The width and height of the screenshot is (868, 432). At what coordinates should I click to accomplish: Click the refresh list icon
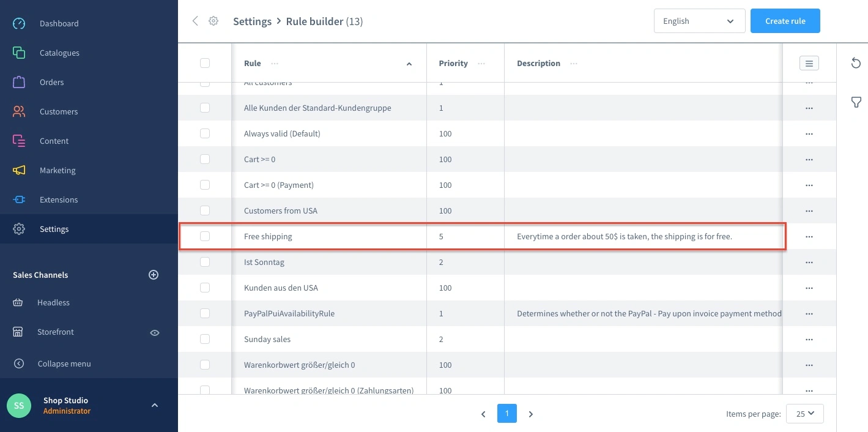(x=856, y=63)
